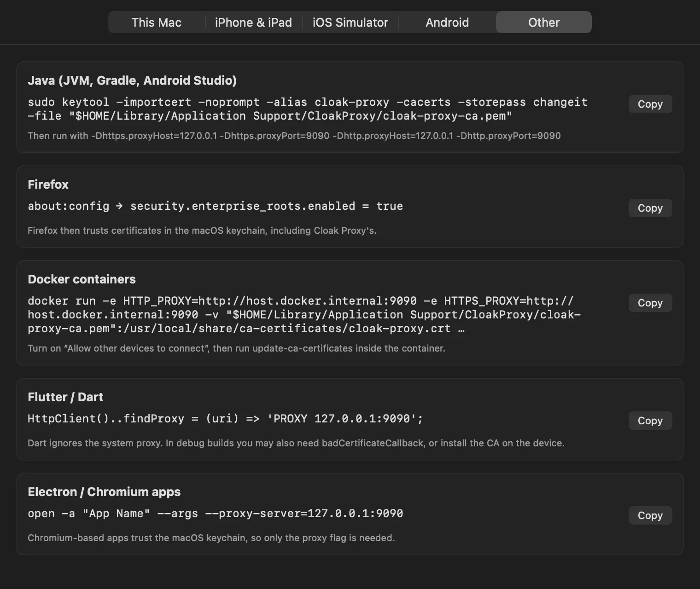Click the Firefox macOS keychain note

202,231
